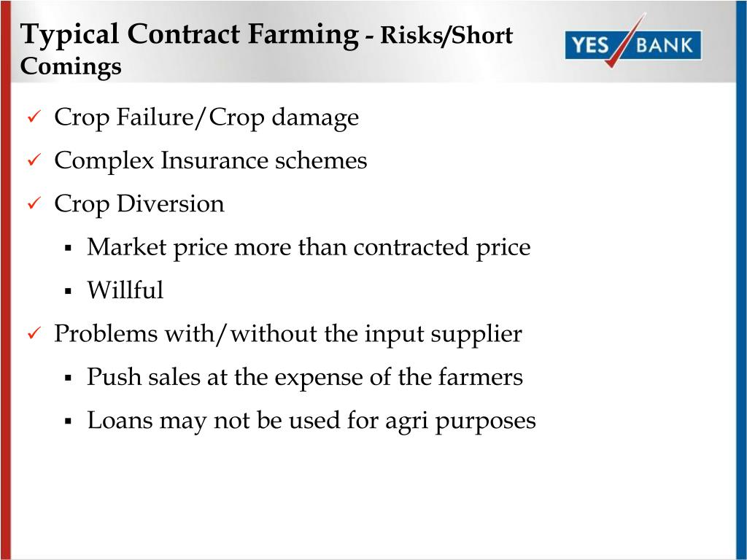
Task: Click the blue vertical bar on right edge
Action: coord(741,280)
